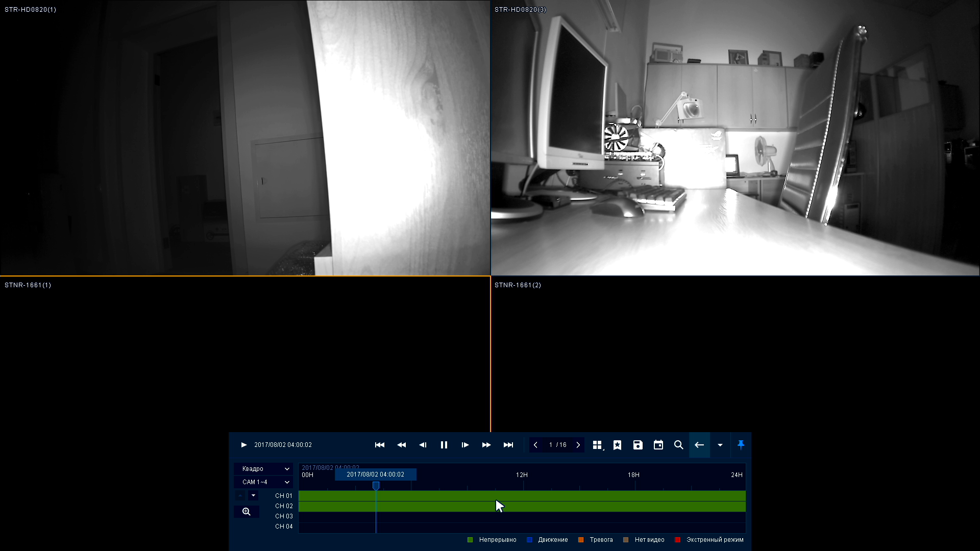Save the recording with the disk icon
Screen dimensions: 980x551
[x=638, y=445]
